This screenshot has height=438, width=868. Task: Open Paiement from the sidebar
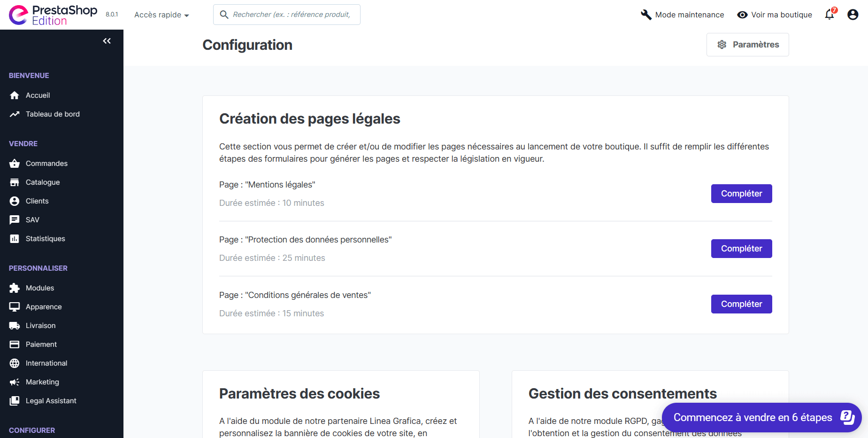[41, 344]
